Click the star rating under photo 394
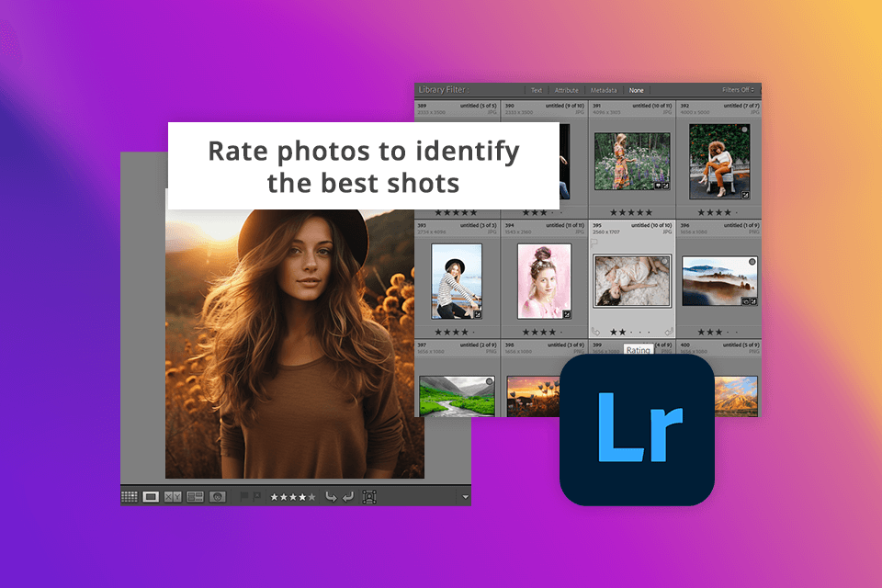 [x=543, y=332]
